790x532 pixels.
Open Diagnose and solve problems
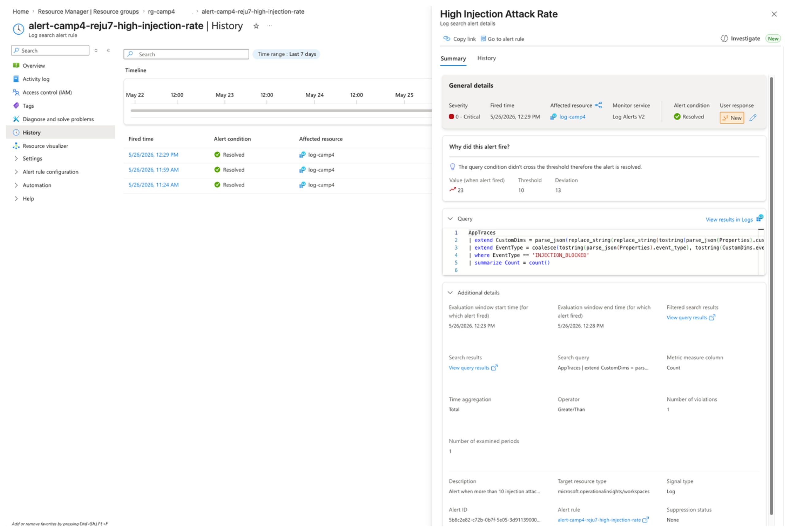coord(58,119)
